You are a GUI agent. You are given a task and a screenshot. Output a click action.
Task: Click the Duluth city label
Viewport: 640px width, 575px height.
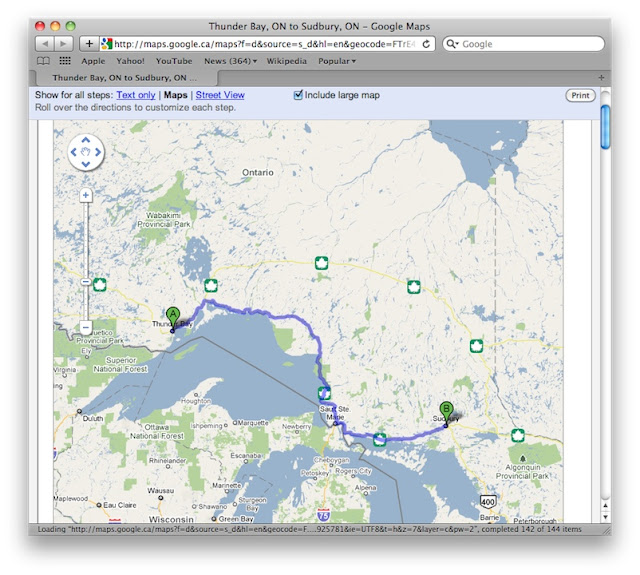coord(93,418)
